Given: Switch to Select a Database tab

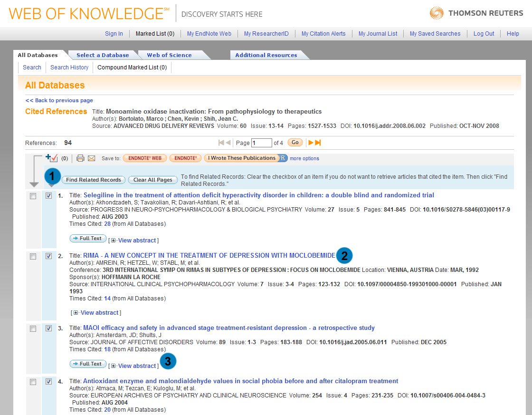Looking at the screenshot, I should point(103,55).
